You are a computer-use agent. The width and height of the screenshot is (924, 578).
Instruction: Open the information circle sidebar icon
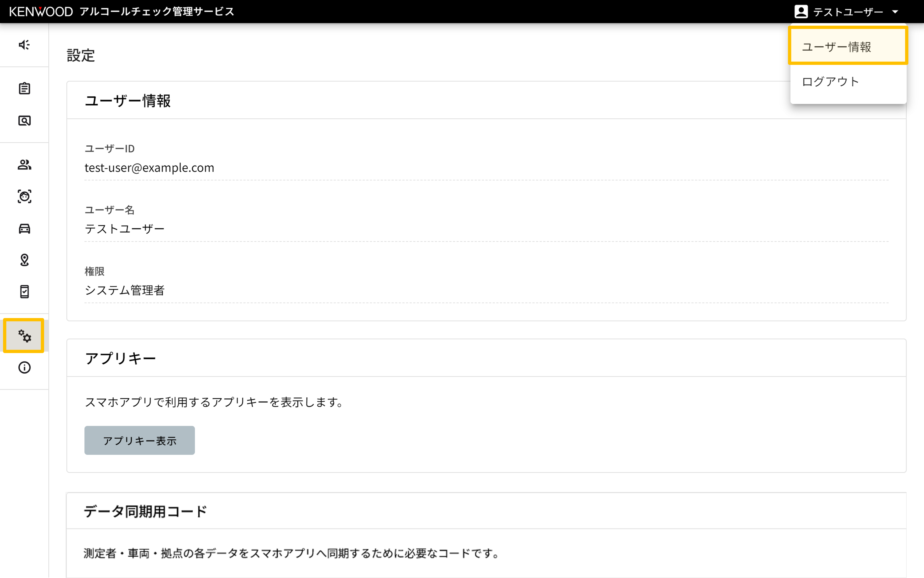coord(24,368)
